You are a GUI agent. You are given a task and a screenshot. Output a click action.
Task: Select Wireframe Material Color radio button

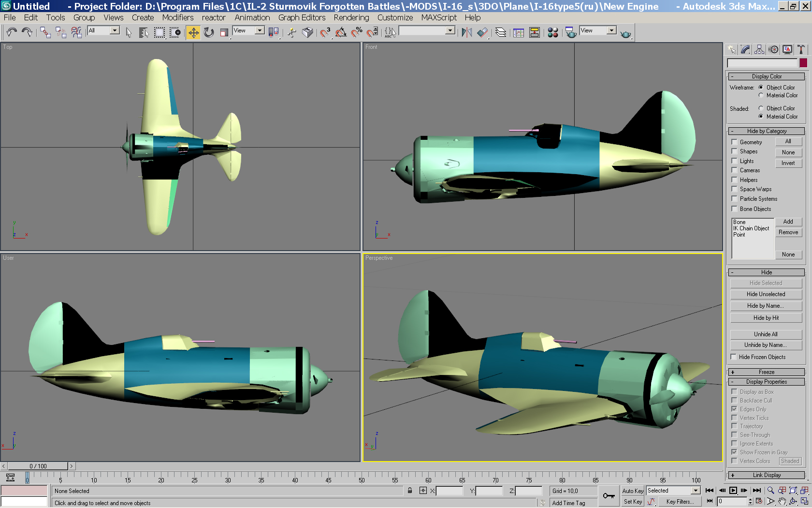tap(761, 95)
